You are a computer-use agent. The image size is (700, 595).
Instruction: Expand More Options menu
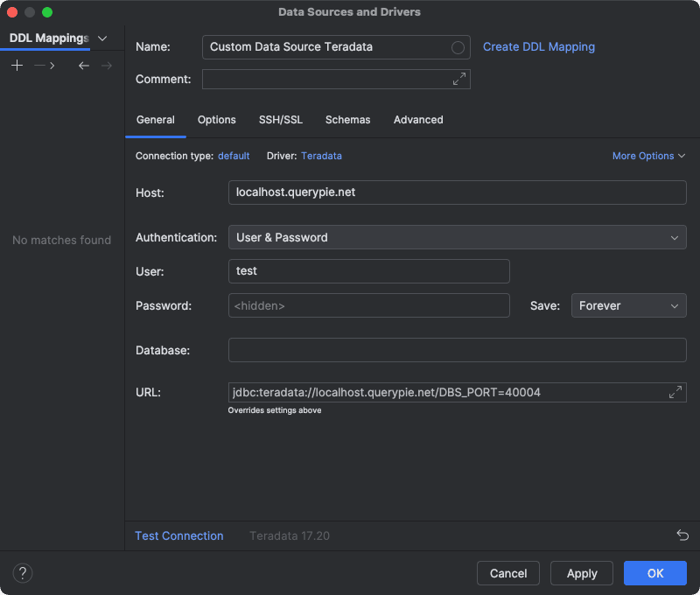click(648, 156)
